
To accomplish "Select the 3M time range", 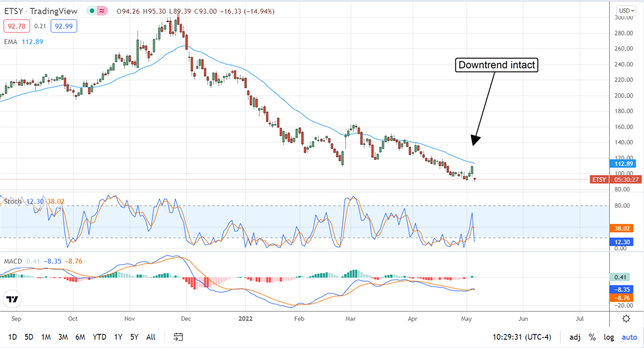I will pyautogui.click(x=63, y=337).
